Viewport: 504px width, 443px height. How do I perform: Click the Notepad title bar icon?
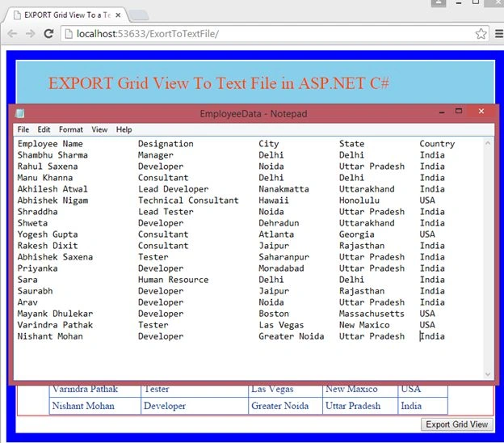[20, 113]
